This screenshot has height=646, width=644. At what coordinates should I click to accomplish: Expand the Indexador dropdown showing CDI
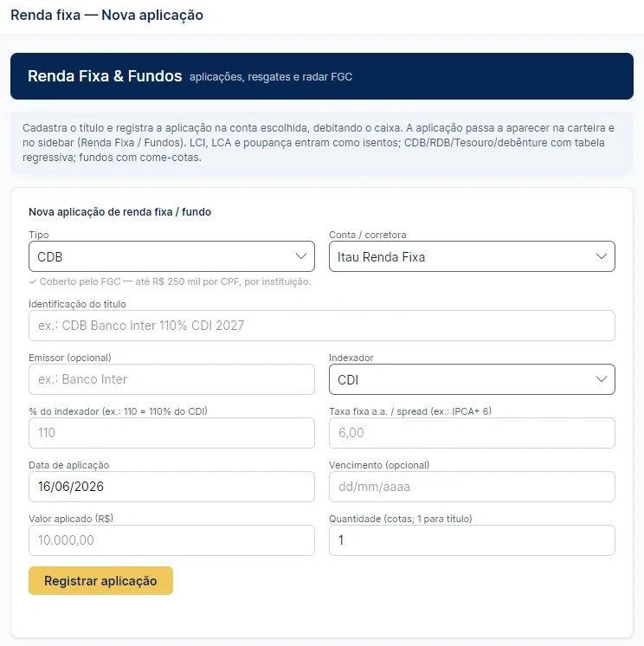click(472, 379)
